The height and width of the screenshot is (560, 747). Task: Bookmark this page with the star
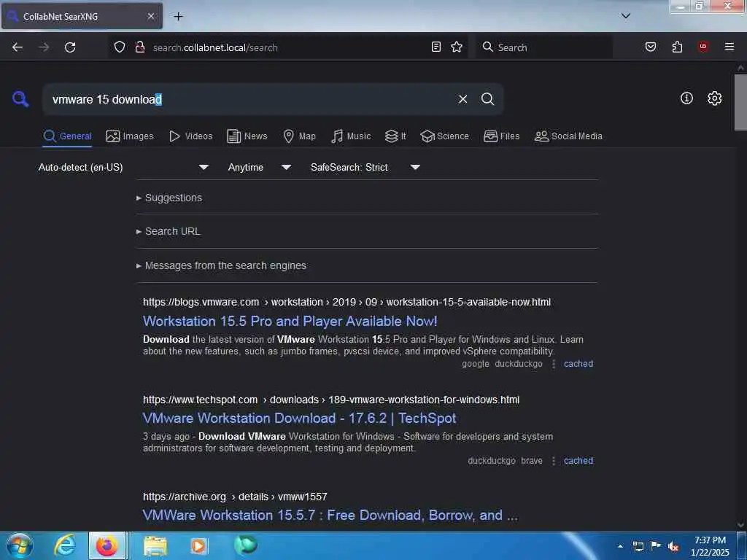click(457, 47)
